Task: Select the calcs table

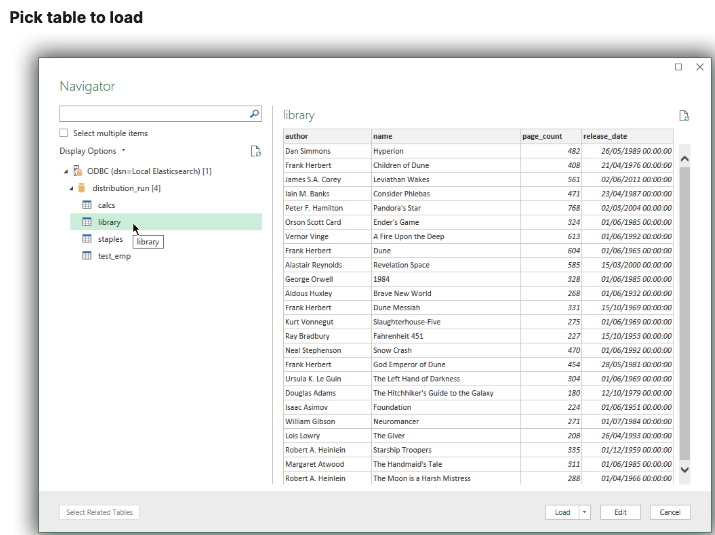Action: click(x=106, y=205)
